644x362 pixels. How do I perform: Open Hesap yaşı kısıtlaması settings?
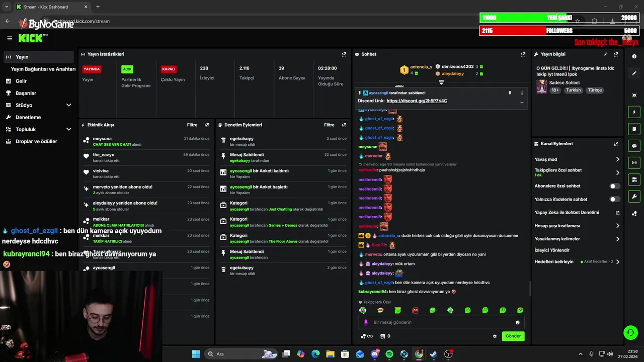(577, 226)
